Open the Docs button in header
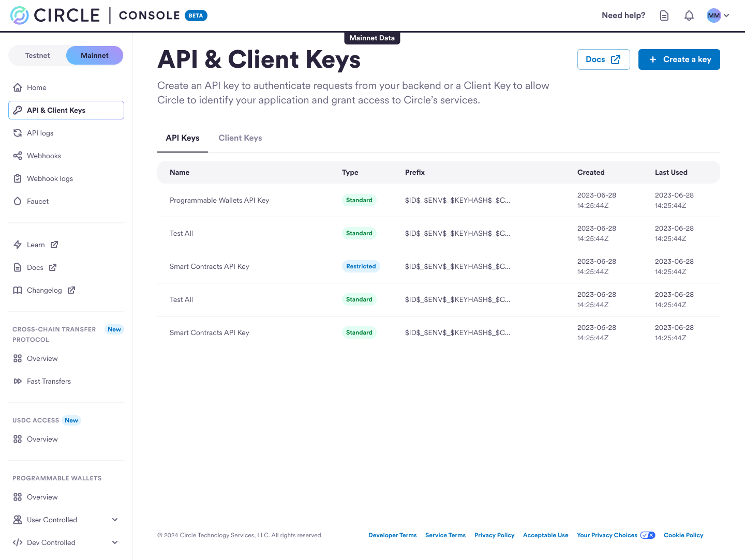This screenshot has height=560, width=745. coord(604,59)
